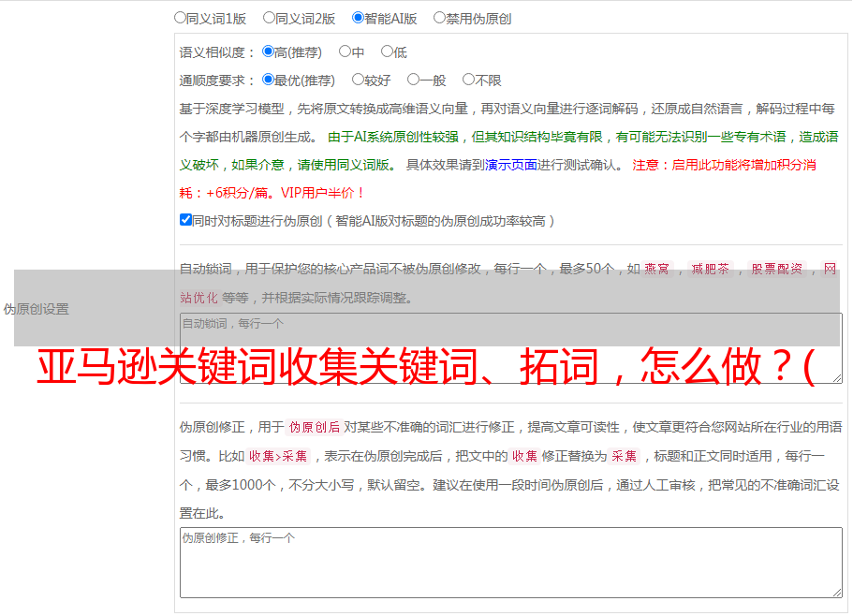853x616 pixels.
Task: Click the 燕窝 example tag
Action: click(x=656, y=269)
